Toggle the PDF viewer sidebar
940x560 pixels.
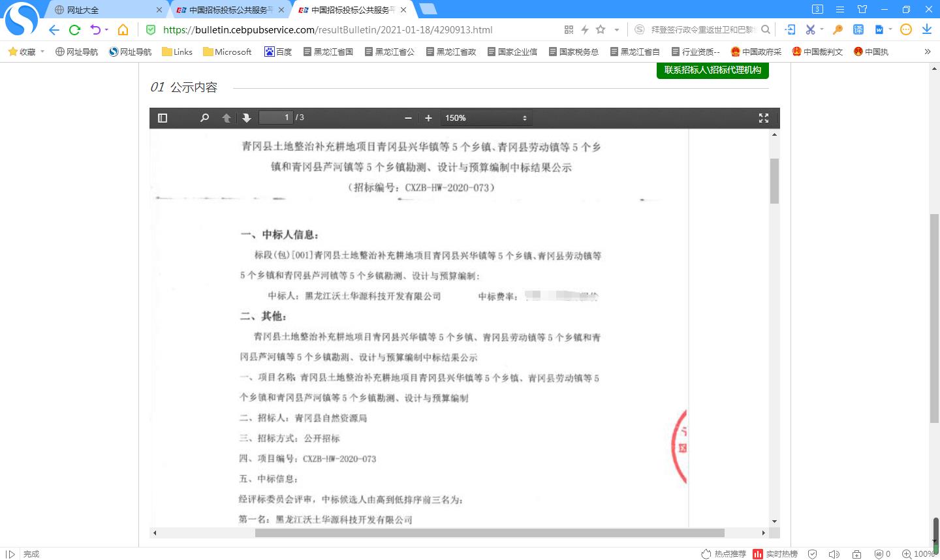pyautogui.click(x=163, y=118)
